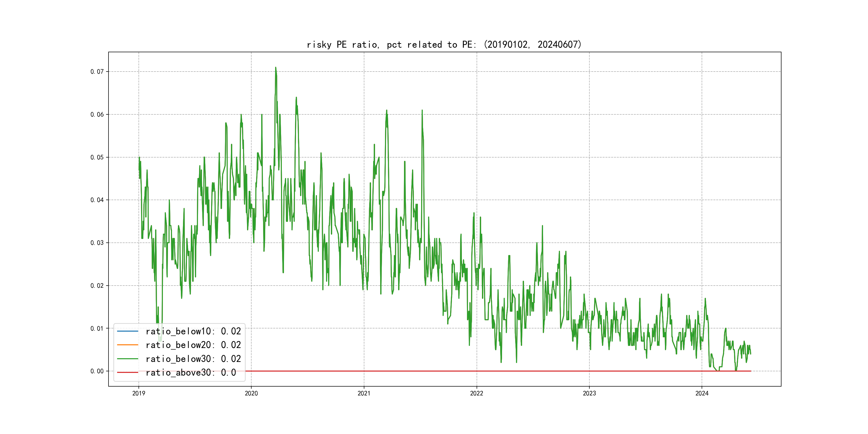Click the 0.06 y-axis tick label

point(97,114)
